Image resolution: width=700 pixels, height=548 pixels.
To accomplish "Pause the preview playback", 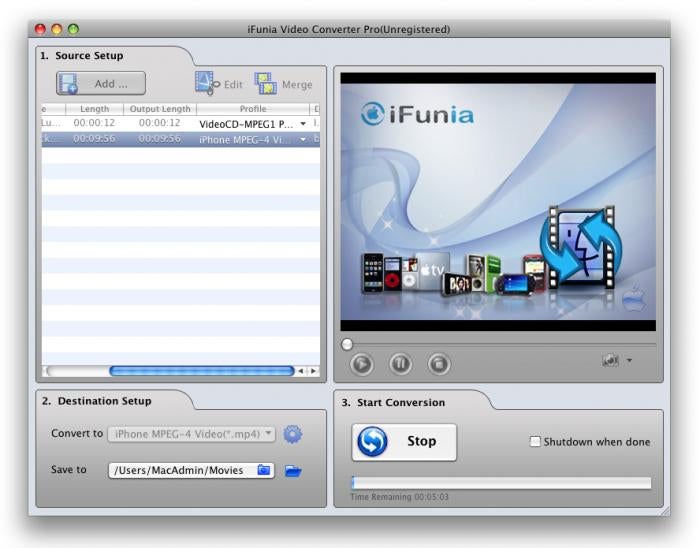I will coord(400,364).
